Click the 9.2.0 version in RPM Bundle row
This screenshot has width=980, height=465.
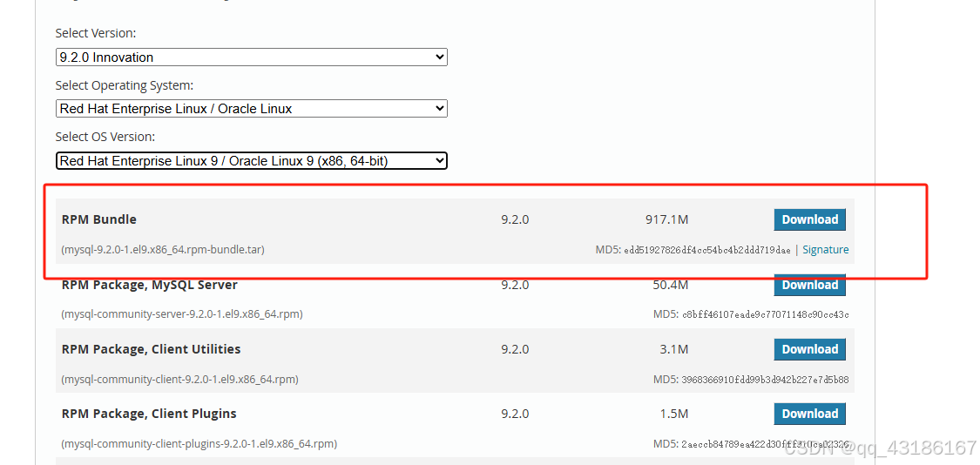click(x=515, y=219)
